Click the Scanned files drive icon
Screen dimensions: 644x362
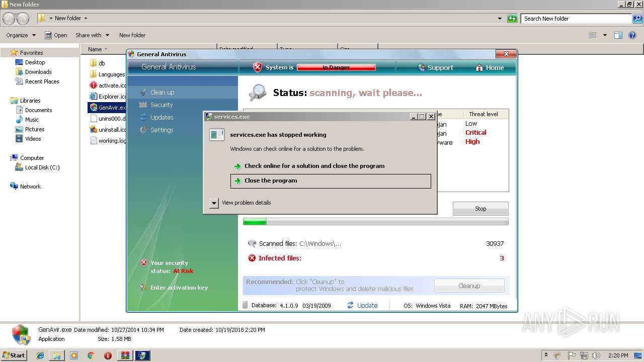point(252,243)
